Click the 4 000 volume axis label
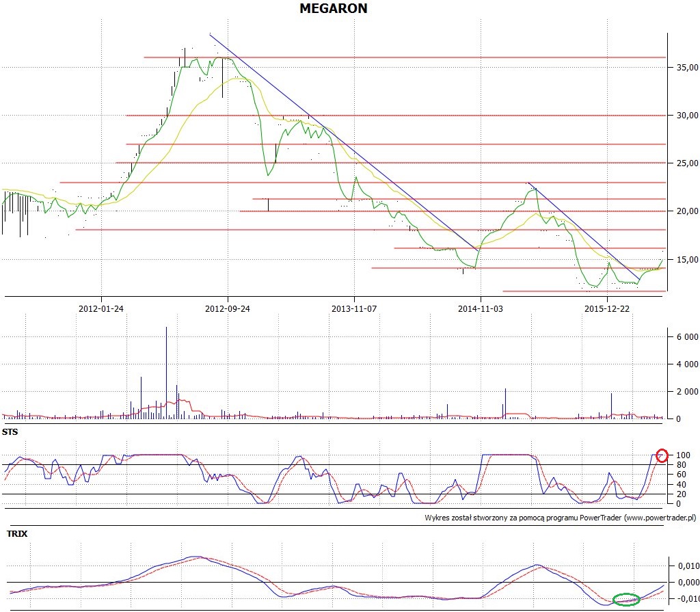 (x=688, y=364)
